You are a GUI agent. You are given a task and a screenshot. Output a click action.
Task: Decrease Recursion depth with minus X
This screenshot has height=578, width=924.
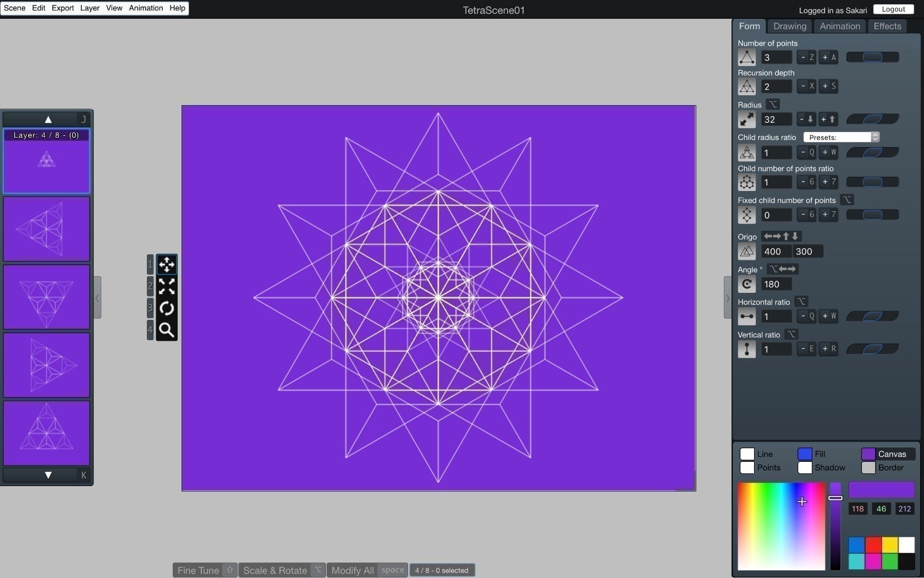pos(807,86)
